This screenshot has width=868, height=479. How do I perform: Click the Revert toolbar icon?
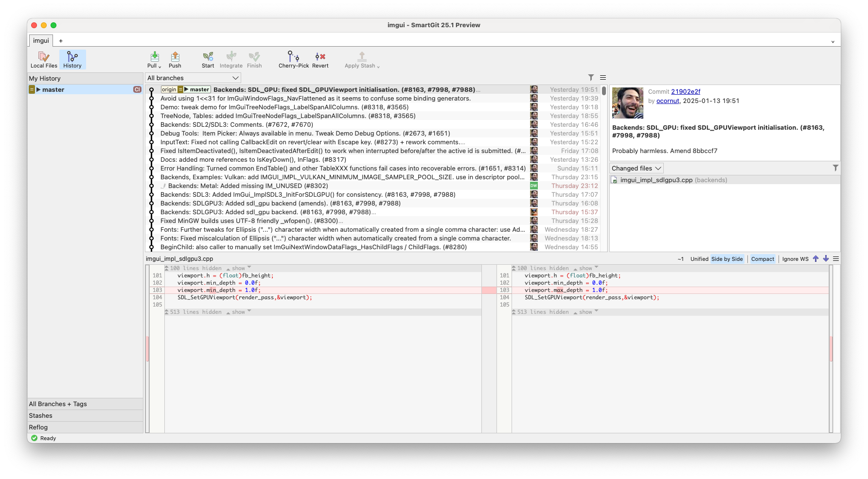[x=320, y=59]
